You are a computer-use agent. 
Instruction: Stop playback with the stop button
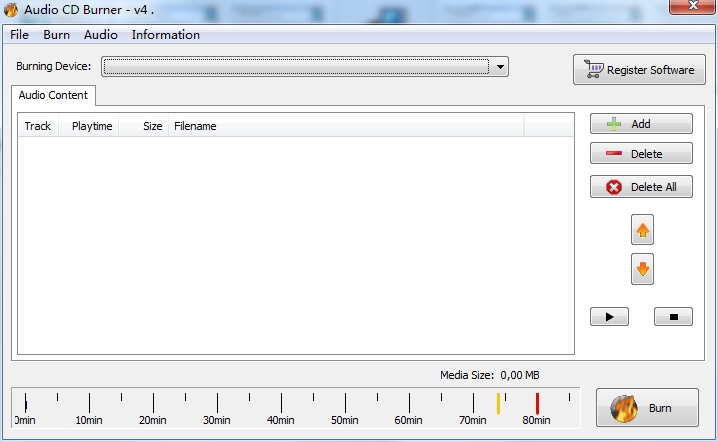click(673, 316)
